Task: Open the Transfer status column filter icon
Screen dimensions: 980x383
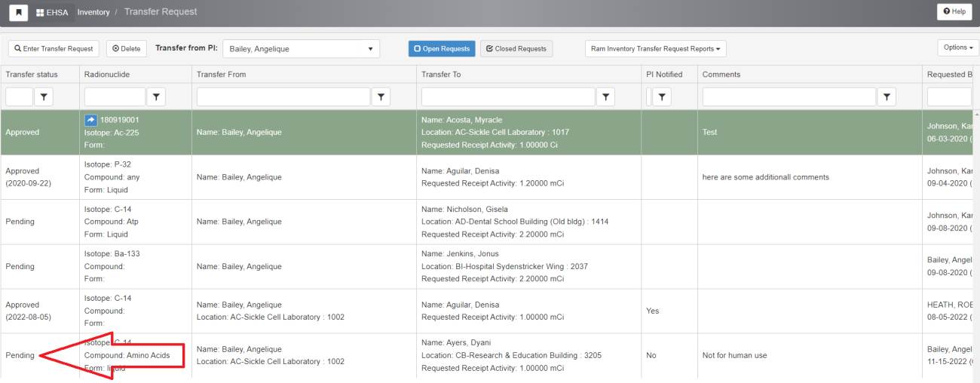Action: (44, 97)
